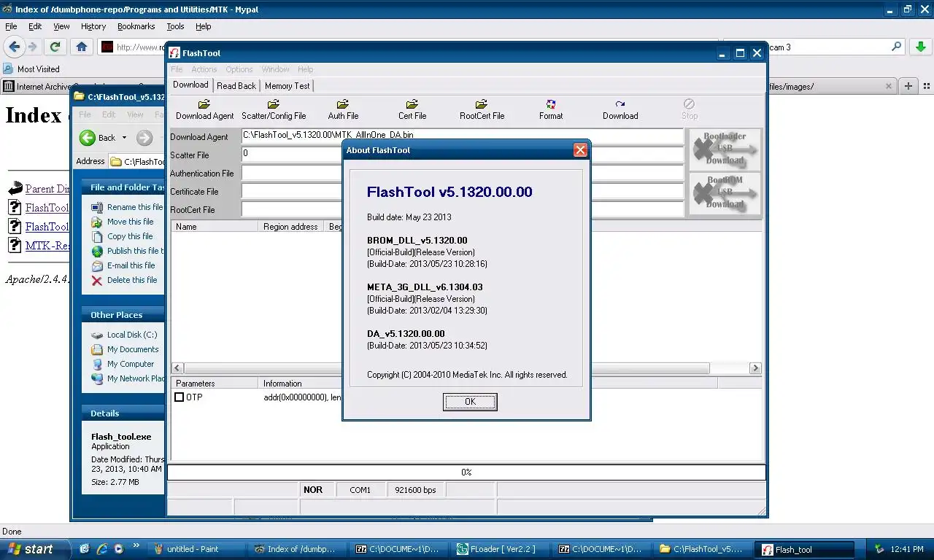Click the scroll-right arrow of the region list

click(755, 368)
